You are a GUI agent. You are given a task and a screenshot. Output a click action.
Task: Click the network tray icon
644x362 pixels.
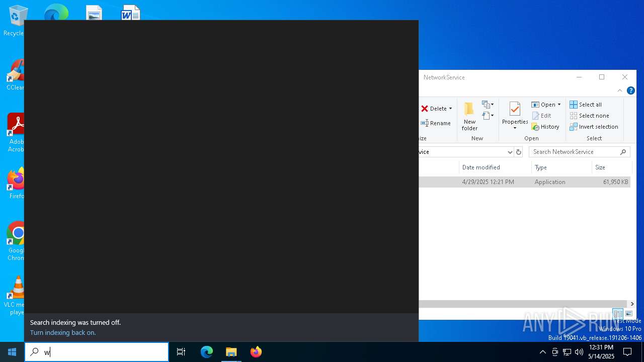click(567, 352)
